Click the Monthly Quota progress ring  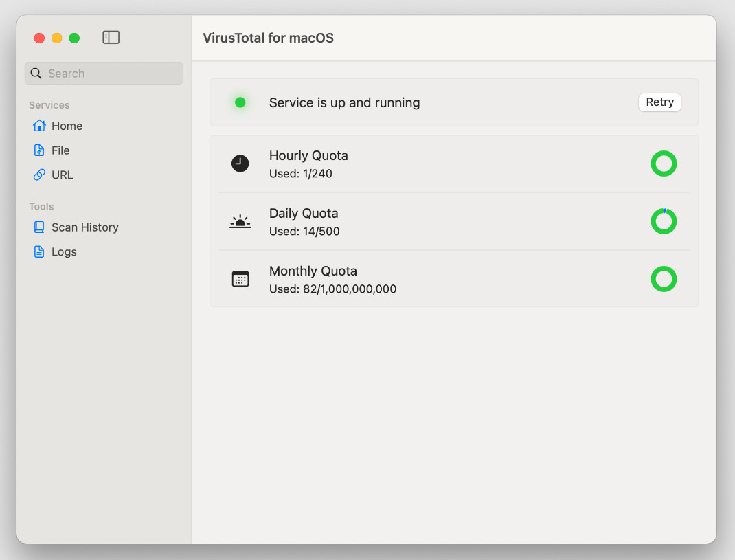click(664, 279)
